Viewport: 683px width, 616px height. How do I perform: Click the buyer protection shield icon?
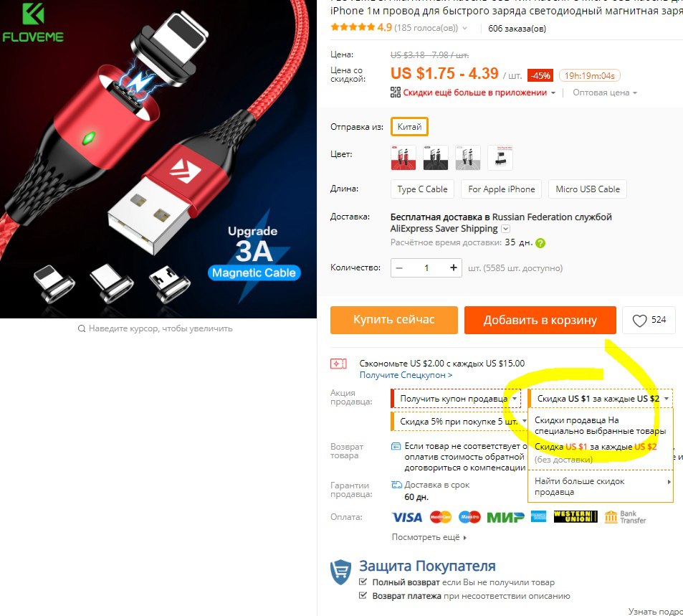click(340, 572)
